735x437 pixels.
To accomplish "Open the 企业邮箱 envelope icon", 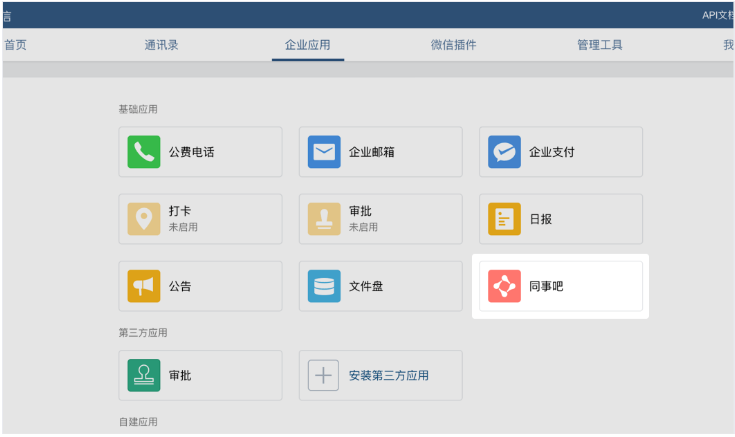I will (x=324, y=152).
